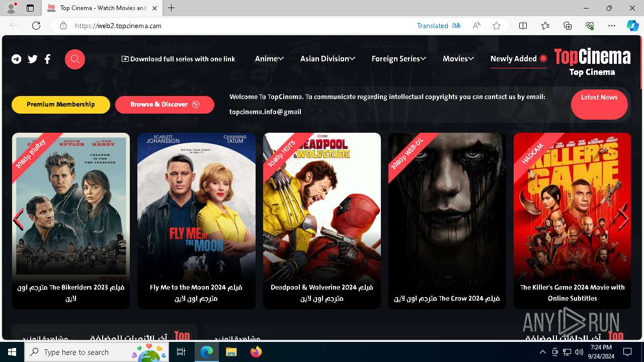Open the Favorites list icon

pyautogui.click(x=545, y=26)
